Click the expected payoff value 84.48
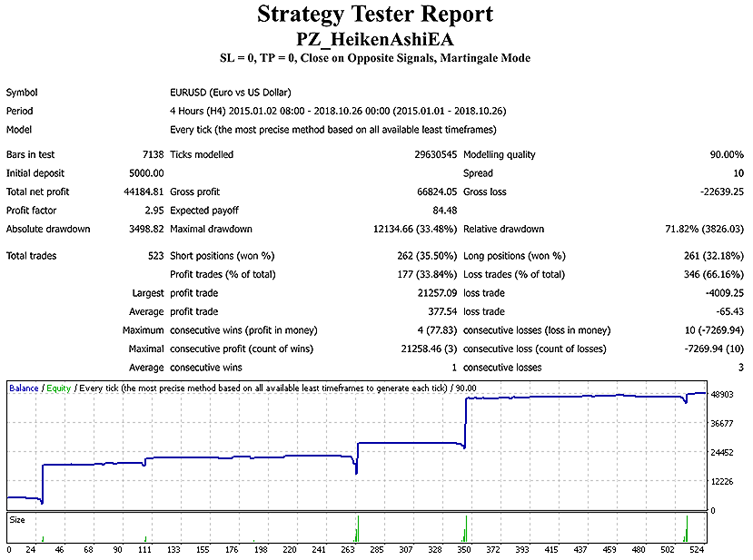 click(445, 211)
